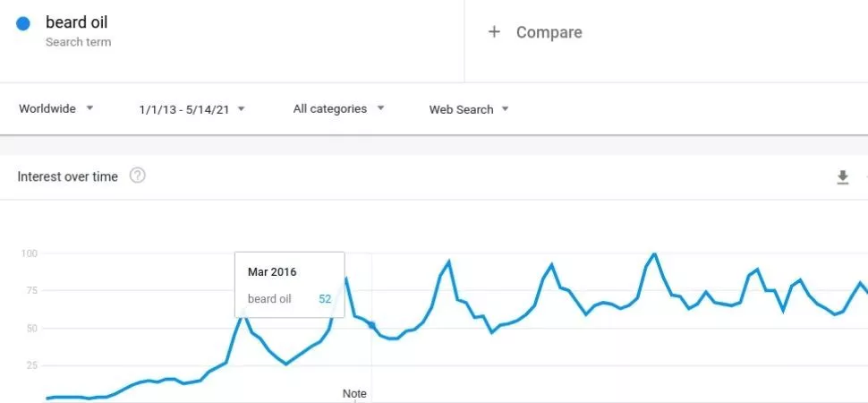Image resolution: width=868 pixels, height=403 pixels.
Task: Click the help question mark icon
Action: (137, 176)
